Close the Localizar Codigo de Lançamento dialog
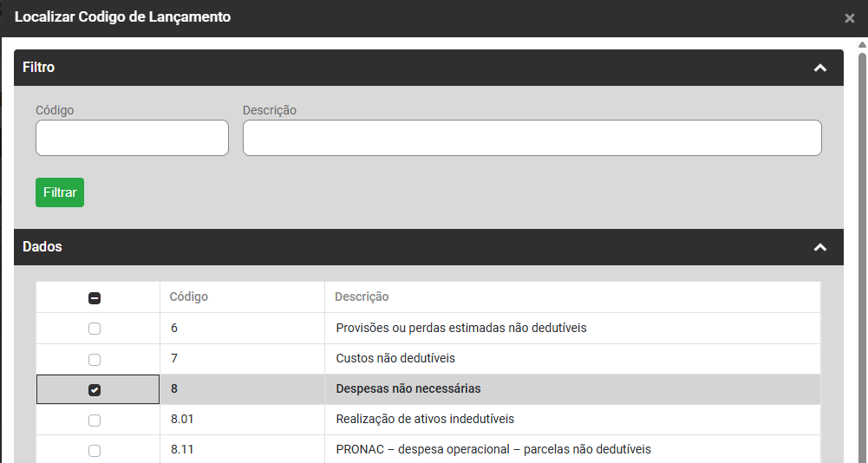The width and height of the screenshot is (868, 463). [x=849, y=18]
